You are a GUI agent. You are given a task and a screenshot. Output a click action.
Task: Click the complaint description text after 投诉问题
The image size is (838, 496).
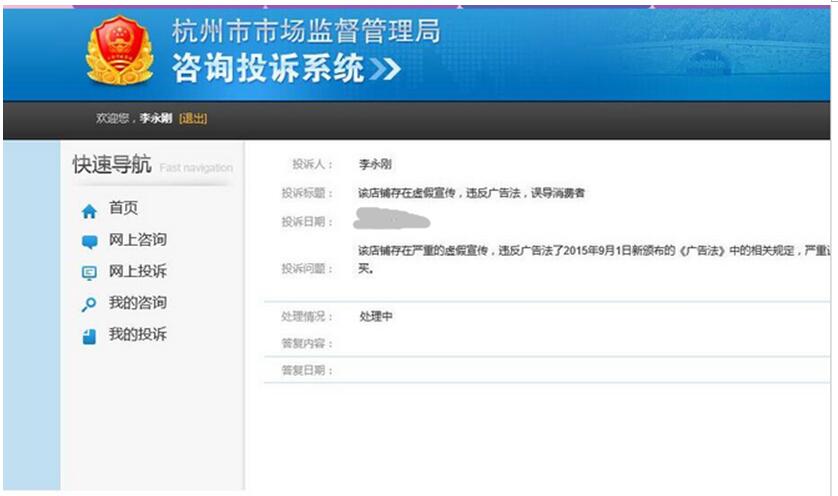click(x=590, y=250)
